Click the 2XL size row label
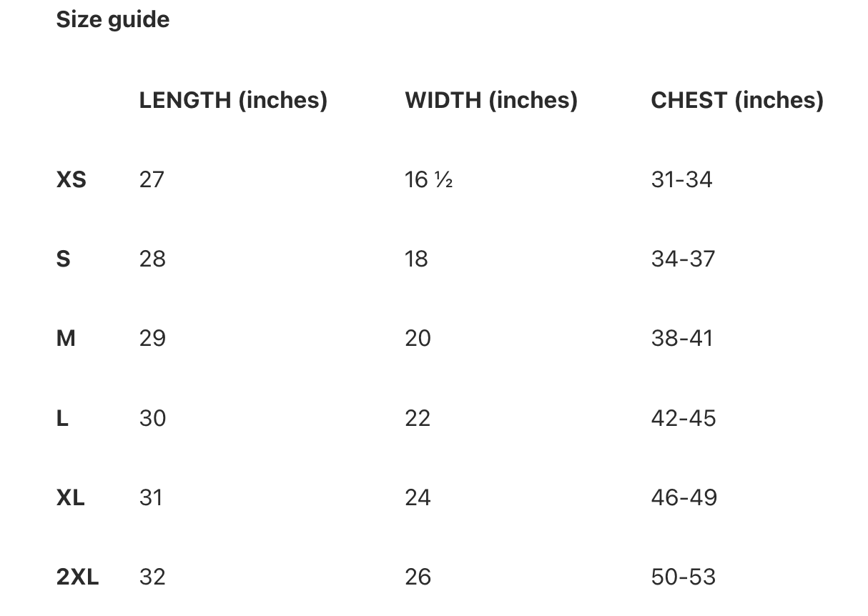 [77, 577]
